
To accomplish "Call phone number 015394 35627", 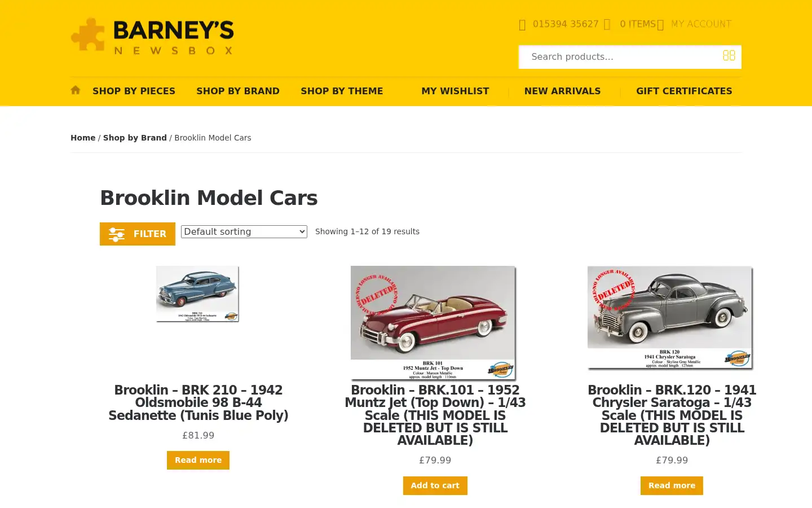I will pos(566,24).
